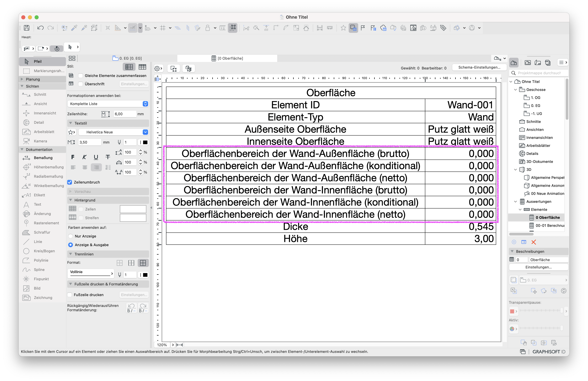Screen dimensions: 588x381
Task: Select the Zeichnung drawing tool
Action: pyautogui.click(x=42, y=298)
